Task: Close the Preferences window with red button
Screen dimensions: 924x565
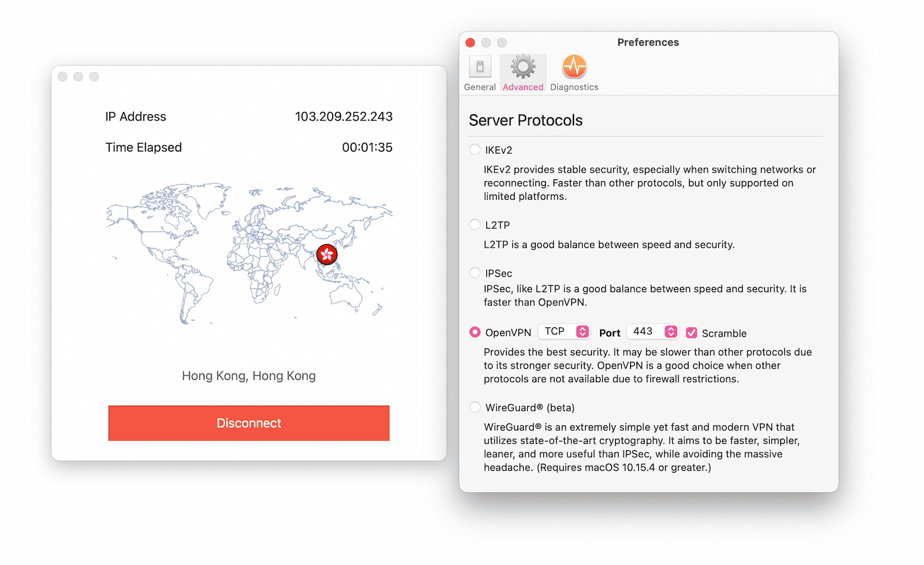Action: (470, 43)
